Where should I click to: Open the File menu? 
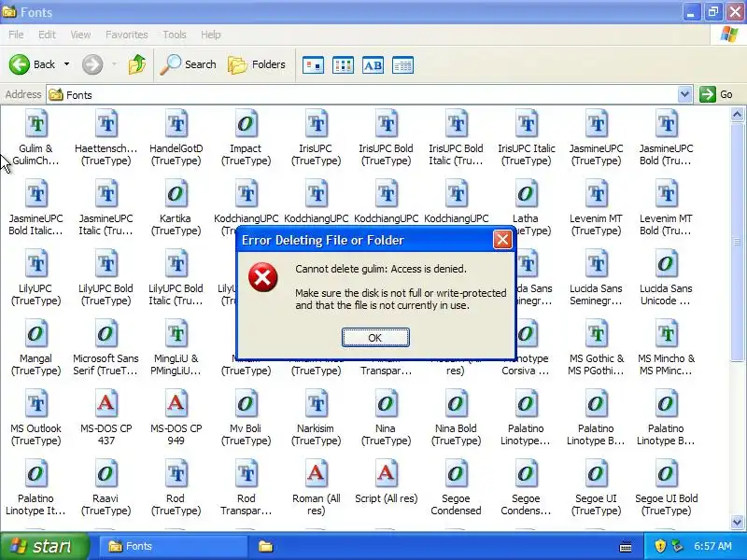click(x=16, y=35)
